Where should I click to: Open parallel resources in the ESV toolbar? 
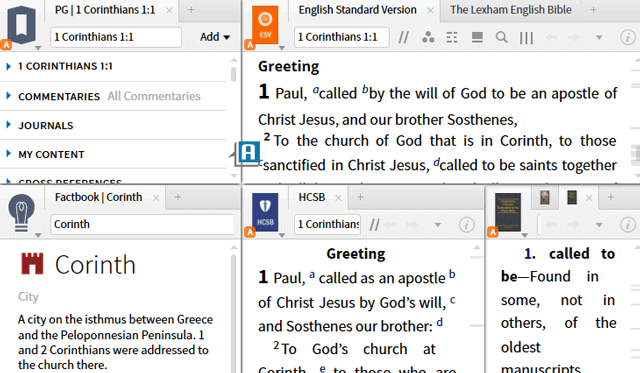[x=403, y=38]
